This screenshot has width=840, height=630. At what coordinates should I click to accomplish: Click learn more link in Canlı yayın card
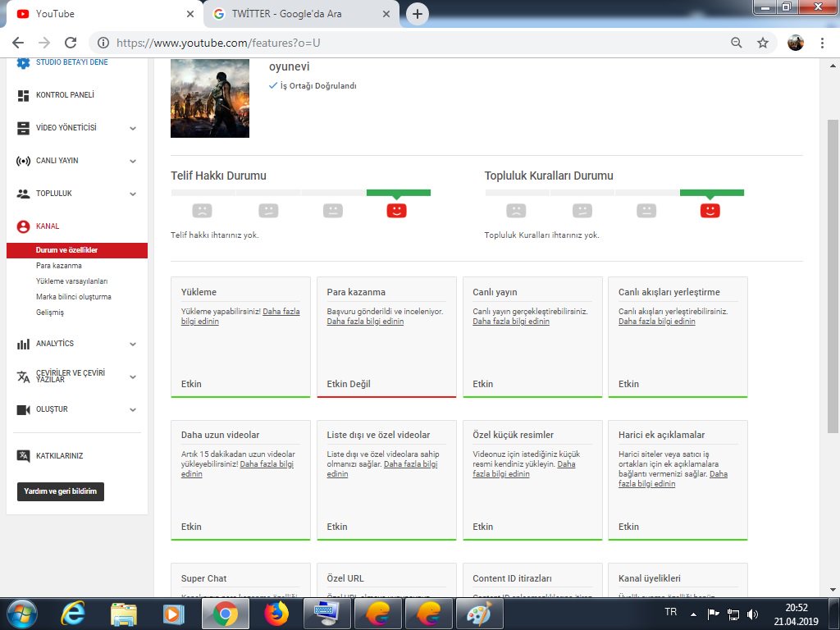pyautogui.click(x=511, y=322)
